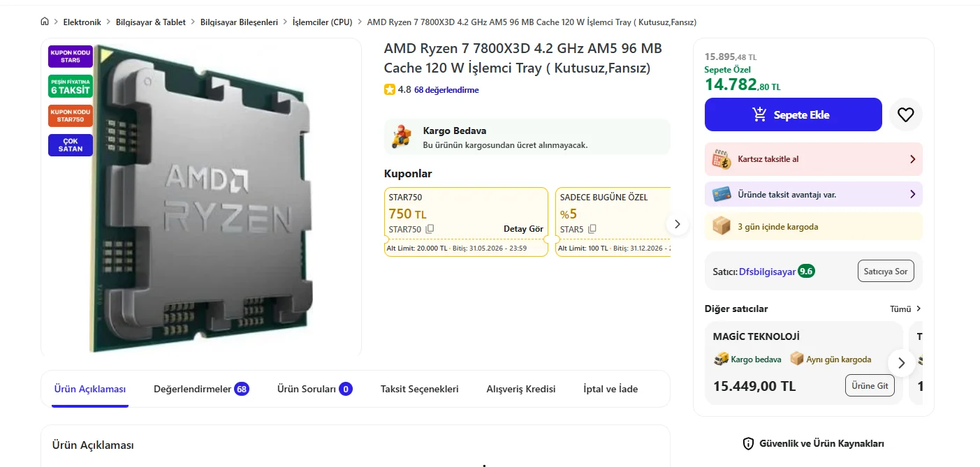Image resolution: width=980 pixels, height=467 pixels.
Task: Expand Üründe taksit avantajı var chevron
Action: coord(912,195)
